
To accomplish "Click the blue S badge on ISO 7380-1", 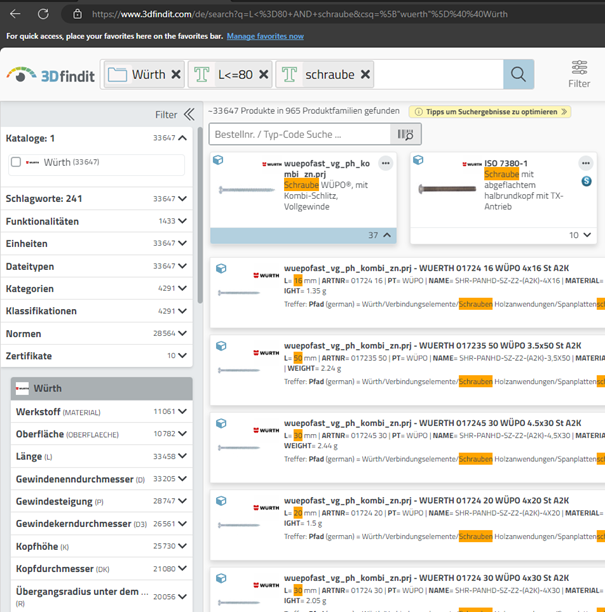I will [586, 181].
